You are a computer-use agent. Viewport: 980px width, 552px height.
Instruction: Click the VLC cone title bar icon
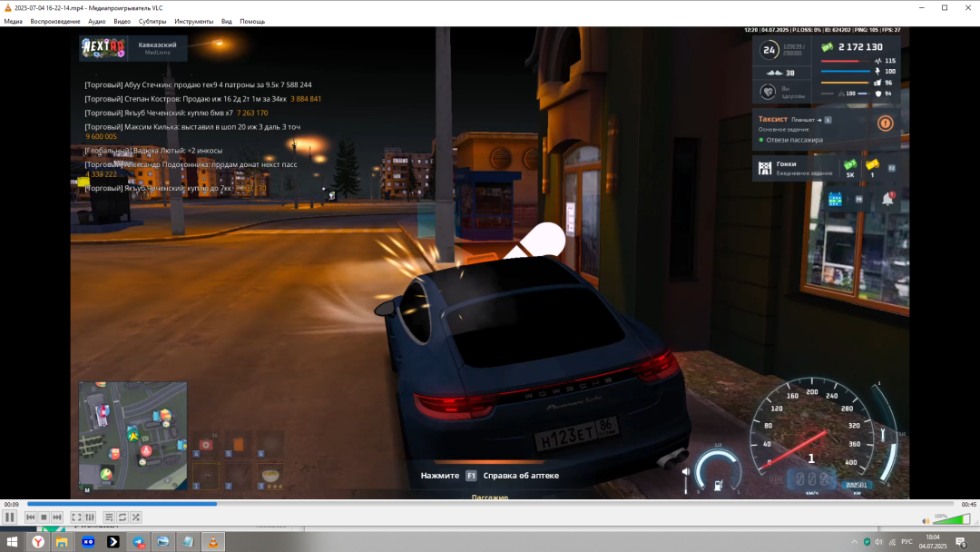[x=7, y=7]
